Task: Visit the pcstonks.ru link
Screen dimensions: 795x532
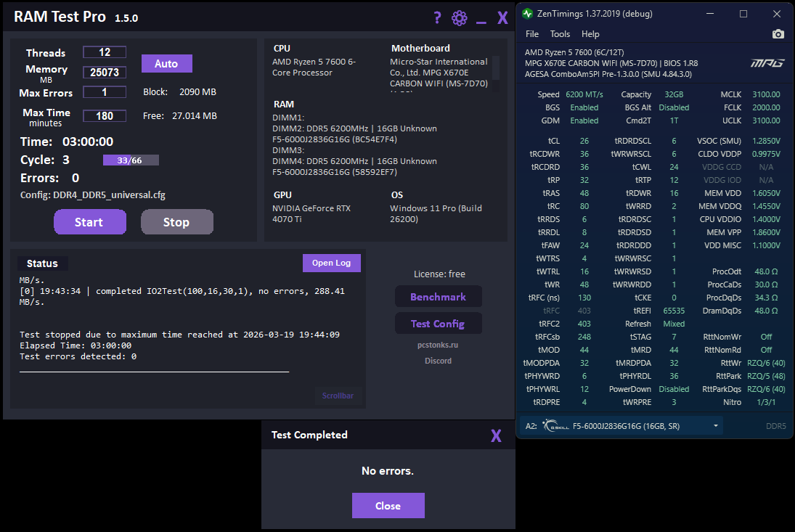Action: point(438,345)
